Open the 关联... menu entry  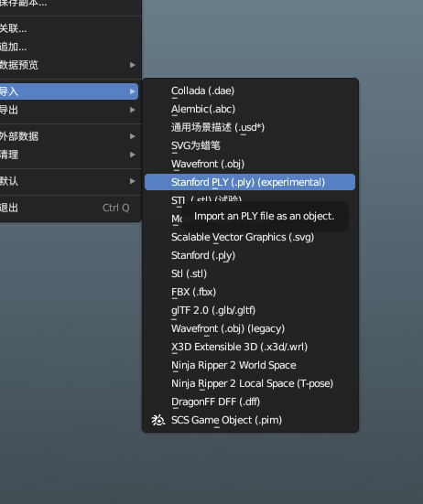(69, 28)
